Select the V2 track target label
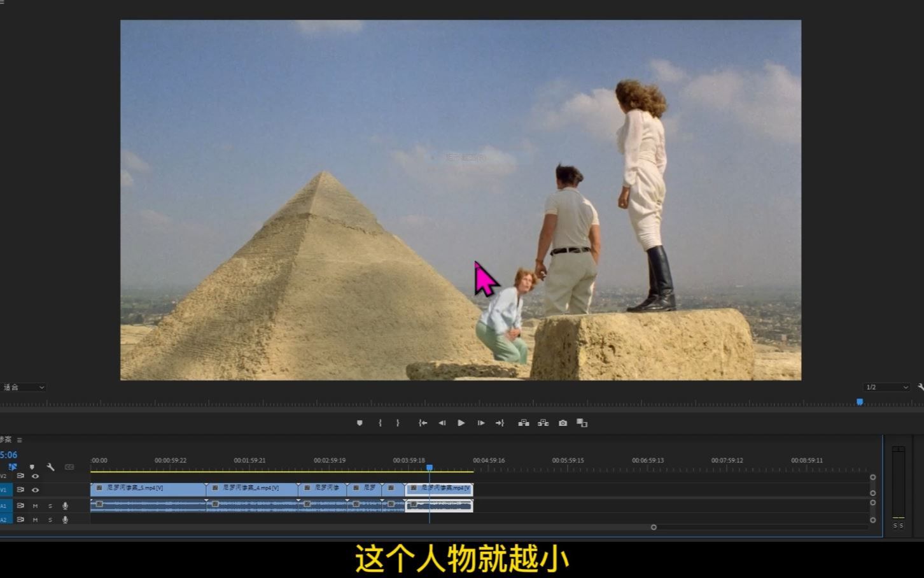 [4, 476]
